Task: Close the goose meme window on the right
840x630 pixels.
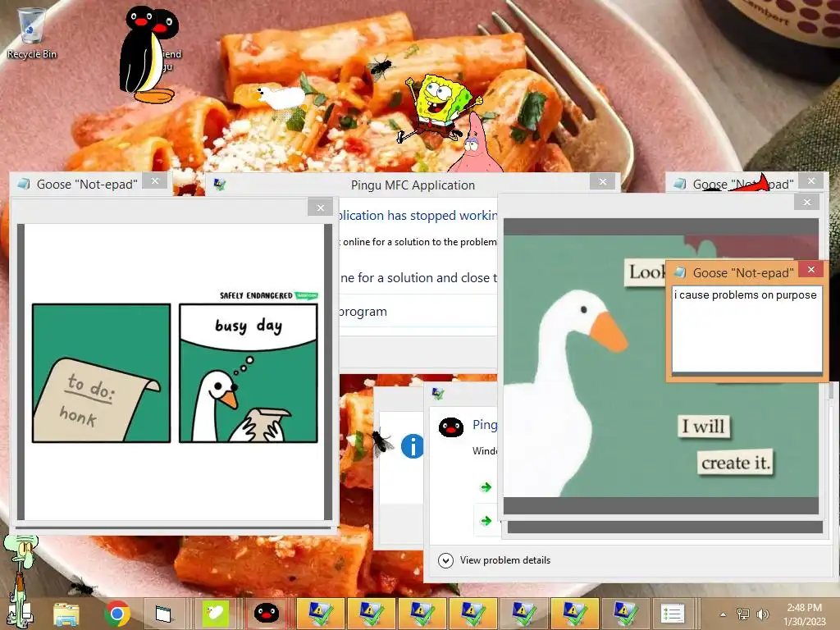Action: 807,202
